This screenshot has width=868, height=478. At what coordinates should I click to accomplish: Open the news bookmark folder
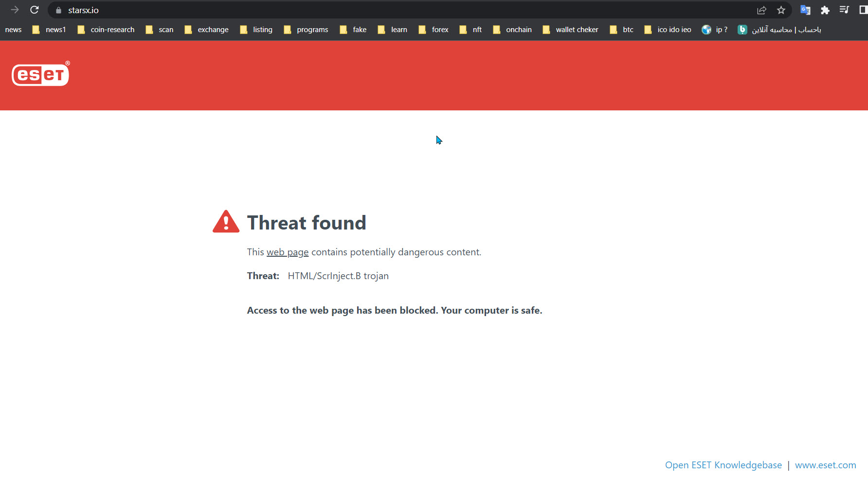tap(13, 30)
